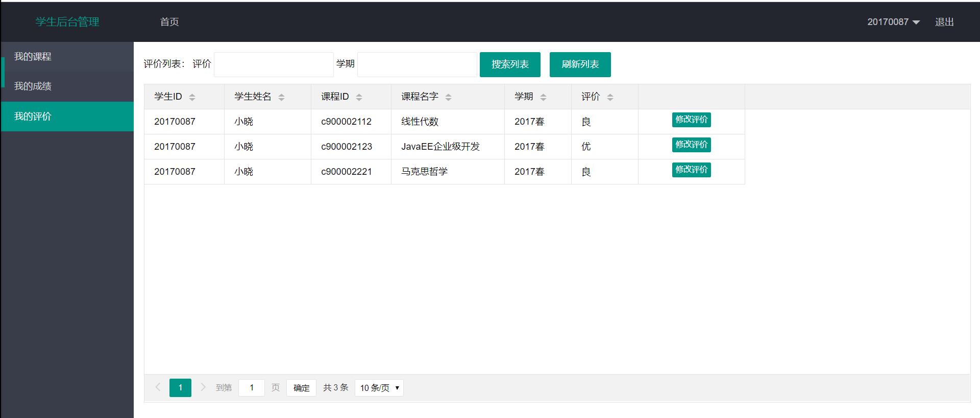This screenshot has width=980, height=418.
Task: Go to next page arrow
Action: (x=203, y=387)
